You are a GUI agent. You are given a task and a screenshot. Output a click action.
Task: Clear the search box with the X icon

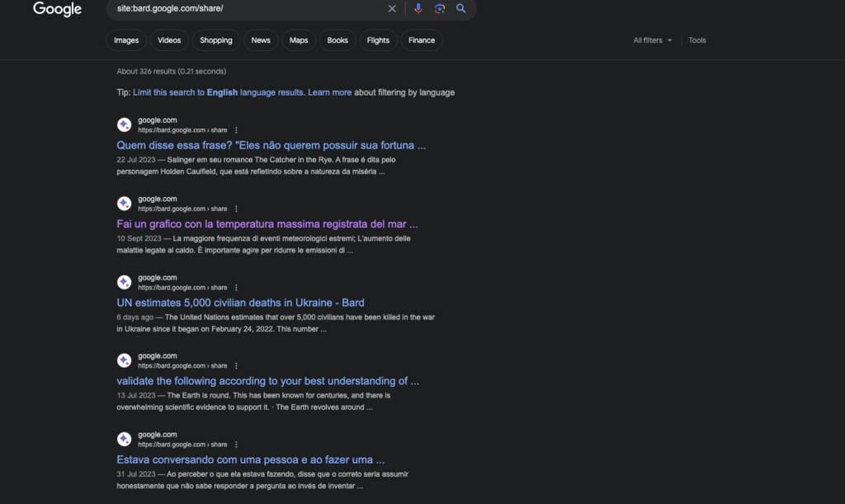point(392,8)
